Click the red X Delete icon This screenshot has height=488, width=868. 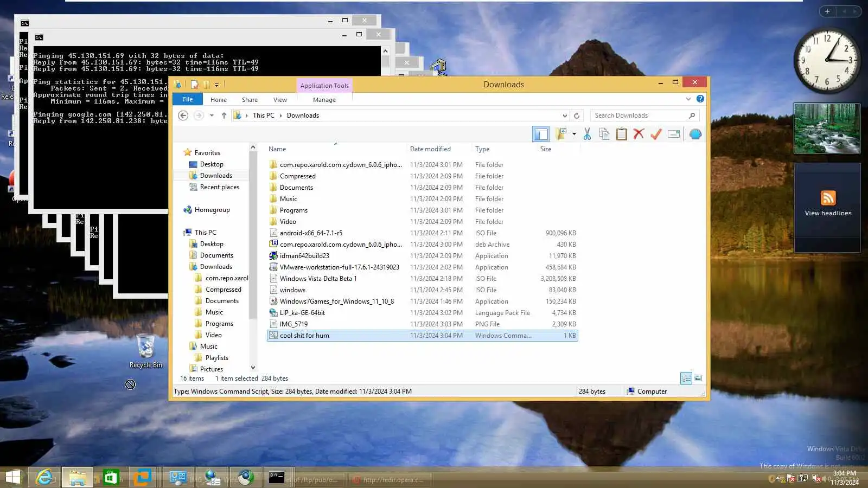pyautogui.click(x=639, y=134)
